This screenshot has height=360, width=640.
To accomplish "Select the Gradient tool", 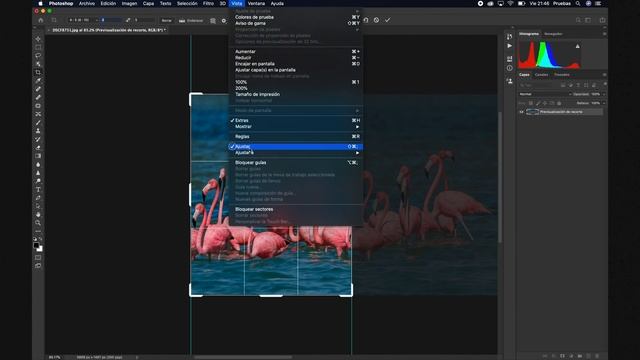I will click(x=38, y=156).
